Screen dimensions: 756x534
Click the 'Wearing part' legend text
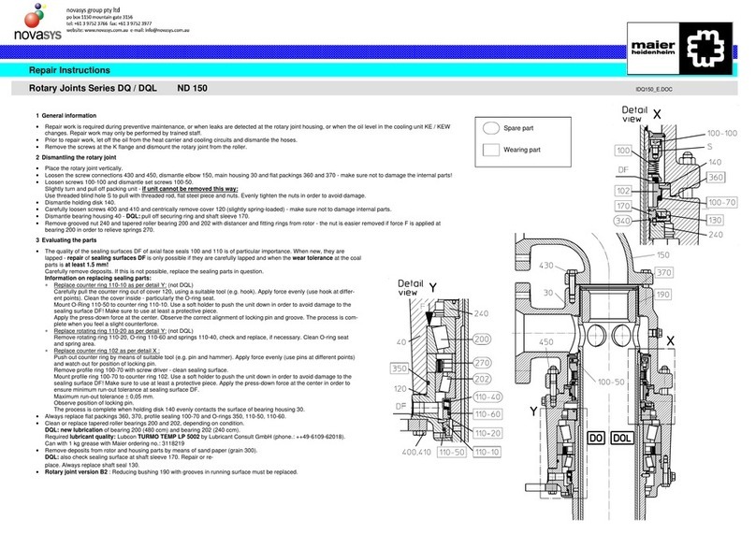pyautogui.click(x=522, y=150)
